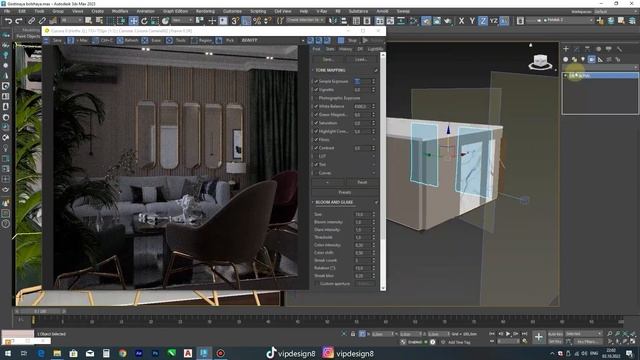Click the White Balance value field
The height and width of the screenshot is (360, 640).
pos(362,107)
